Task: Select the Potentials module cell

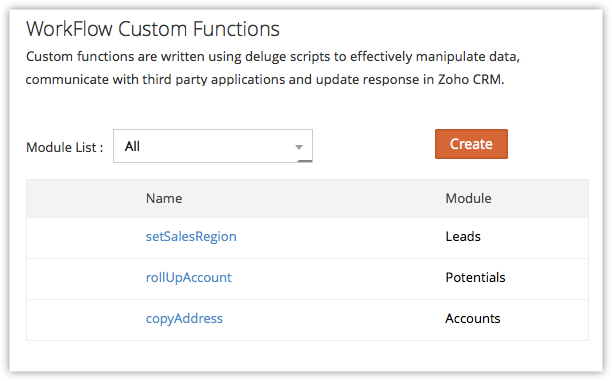Action: coord(475,277)
